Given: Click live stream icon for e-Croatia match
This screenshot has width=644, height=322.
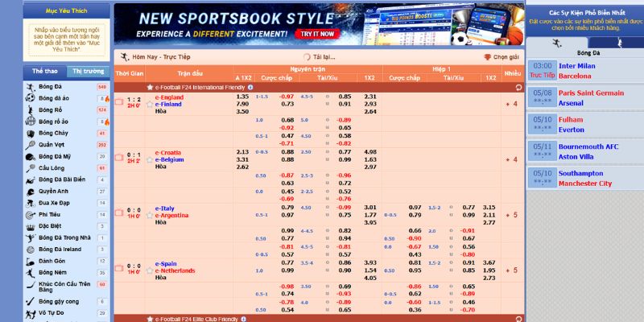Looking at the screenshot, I should click(118, 157).
